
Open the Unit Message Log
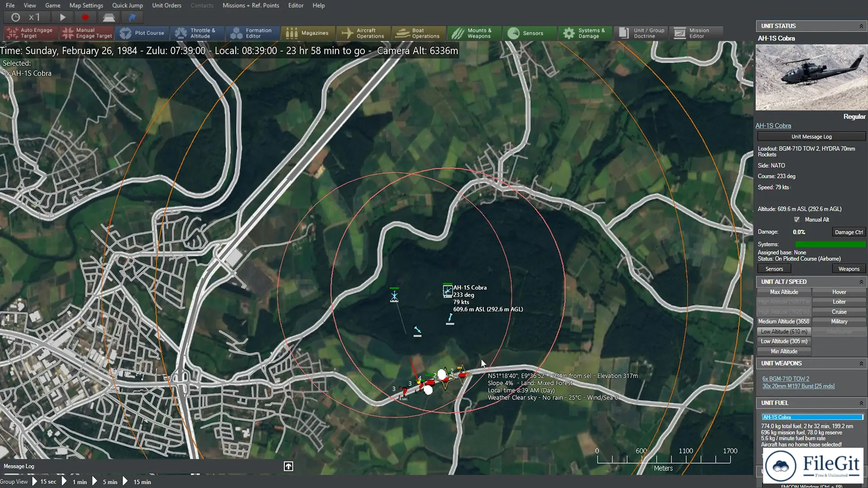[811, 136]
